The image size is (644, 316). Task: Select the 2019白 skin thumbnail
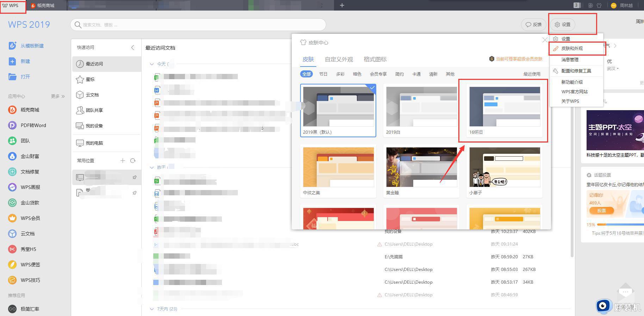pyautogui.click(x=421, y=110)
